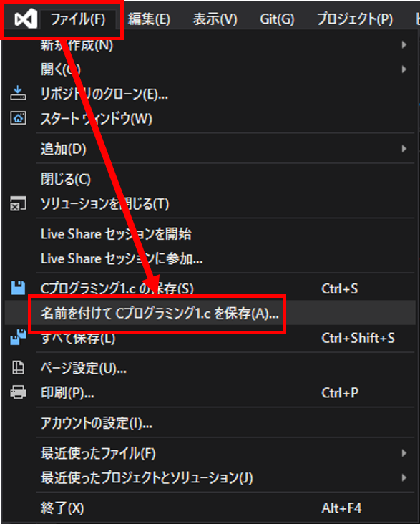This screenshot has width=420, height=524.
Task: Expand the 新規作成(N) submenu arrow
Action: [404, 45]
